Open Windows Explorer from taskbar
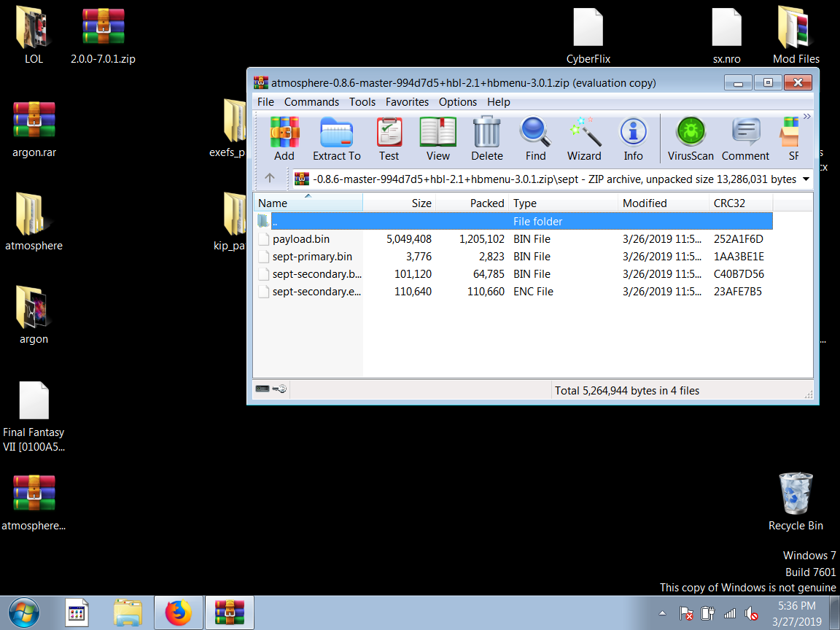840x630 pixels. [x=128, y=612]
